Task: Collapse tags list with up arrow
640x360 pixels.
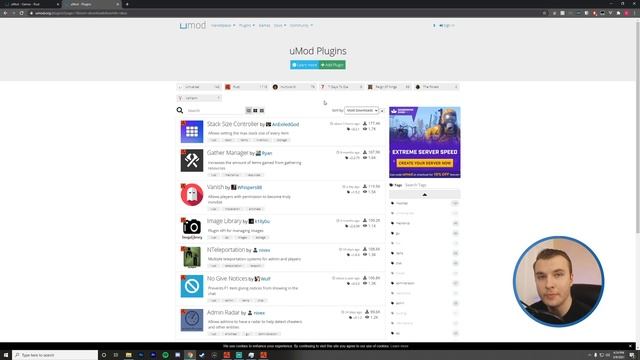Action: tap(424, 195)
